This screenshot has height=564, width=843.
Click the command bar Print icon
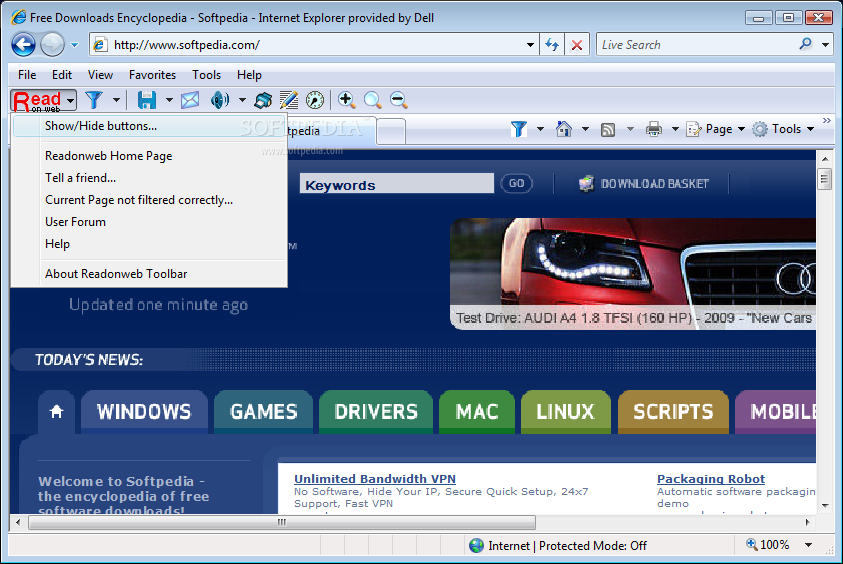654,130
